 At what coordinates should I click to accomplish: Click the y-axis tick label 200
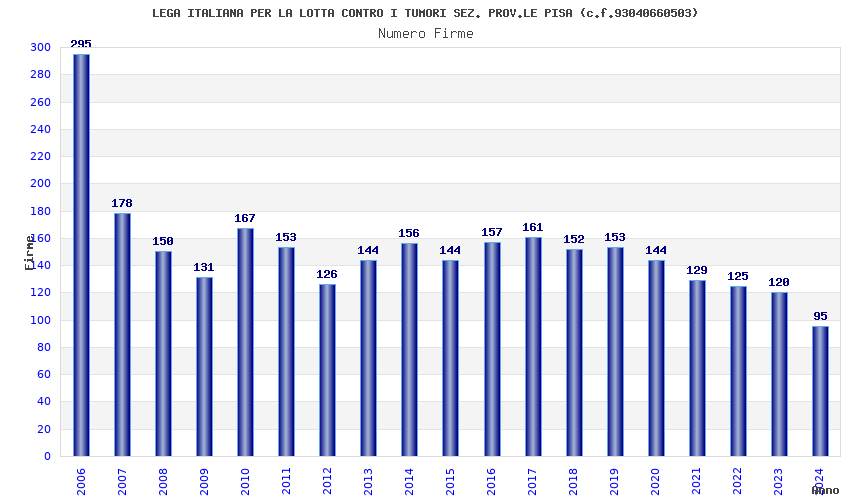point(41,184)
